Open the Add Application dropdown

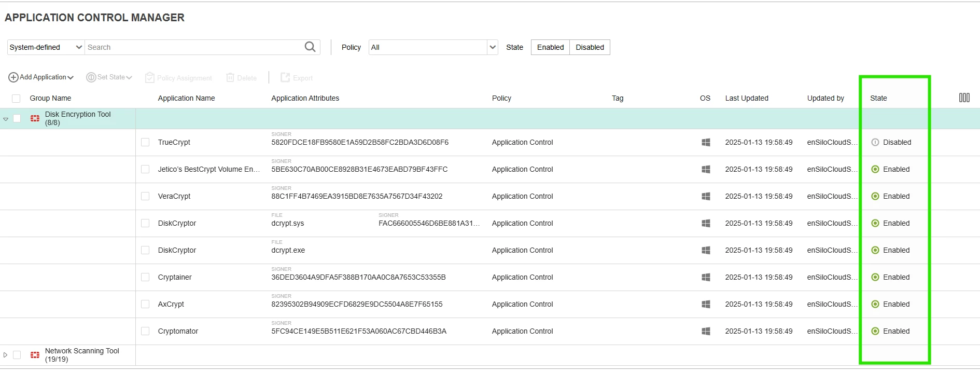(x=41, y=77)
